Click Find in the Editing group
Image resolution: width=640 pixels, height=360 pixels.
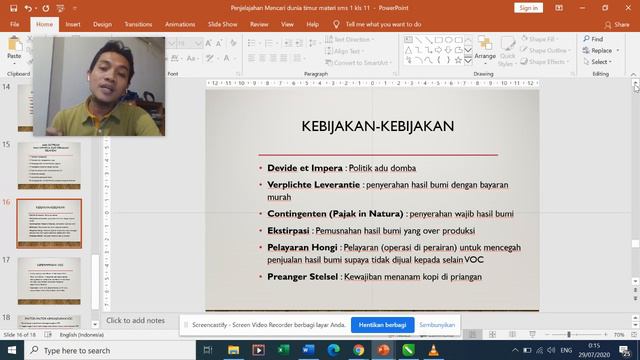tap(593, 39)
